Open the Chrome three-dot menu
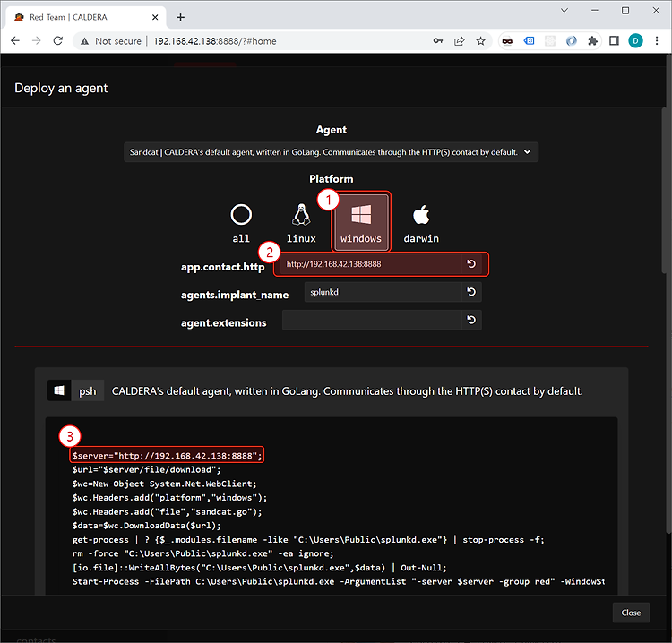The height and width of the screenshot is (643, 672). click(657, 40)
